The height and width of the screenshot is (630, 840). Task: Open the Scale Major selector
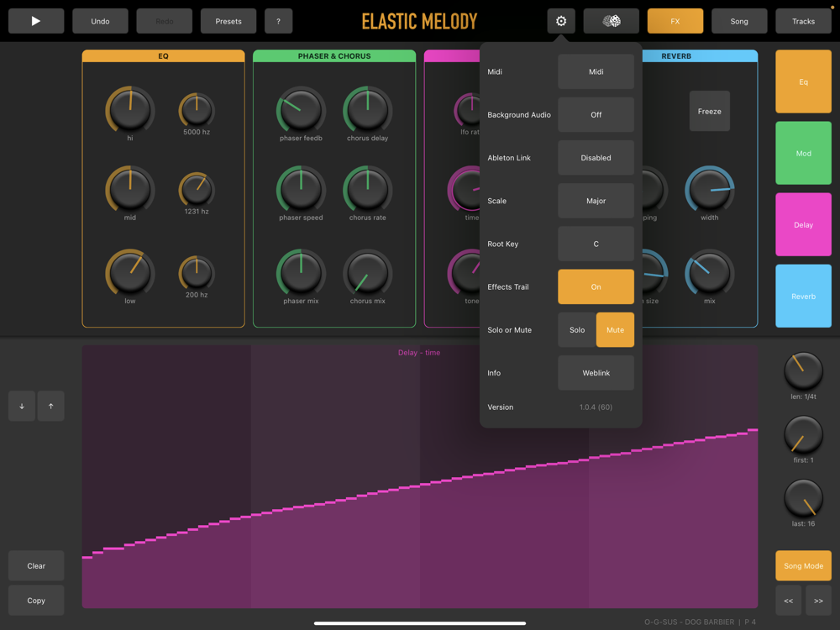[596, 201]
